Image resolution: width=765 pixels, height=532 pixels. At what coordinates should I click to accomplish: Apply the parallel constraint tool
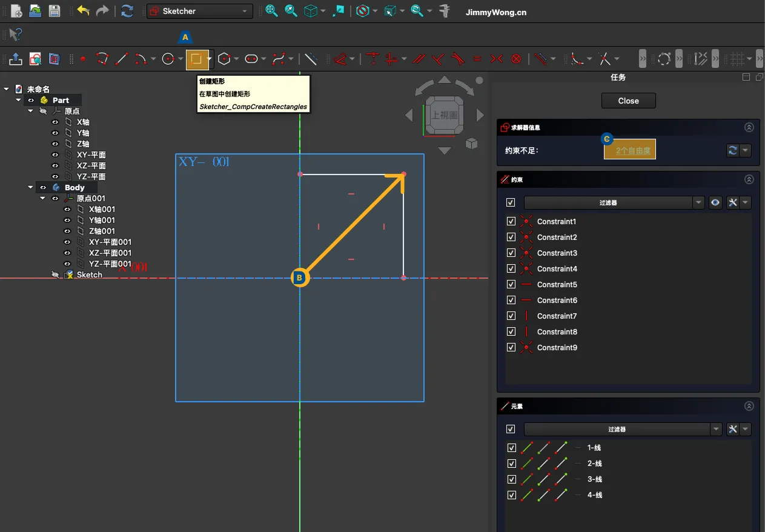[x=419, y=59]
